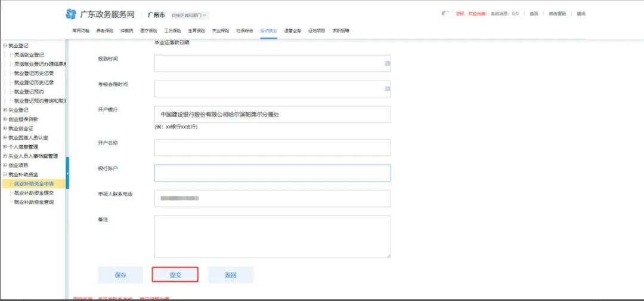
Task: Open the 切换区域和部门 dropdown
Action: [x=190, y=15]
